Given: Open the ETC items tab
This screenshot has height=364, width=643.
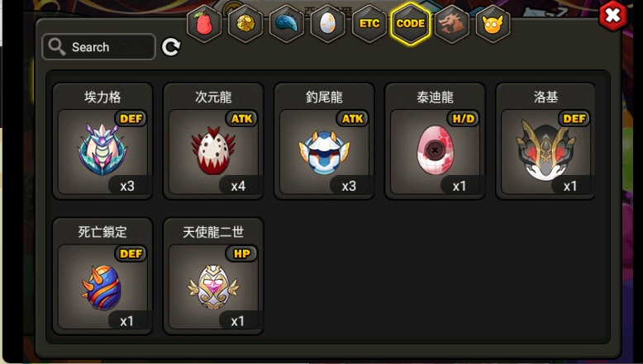Looking at the screenshot, I should coord(369,24).
